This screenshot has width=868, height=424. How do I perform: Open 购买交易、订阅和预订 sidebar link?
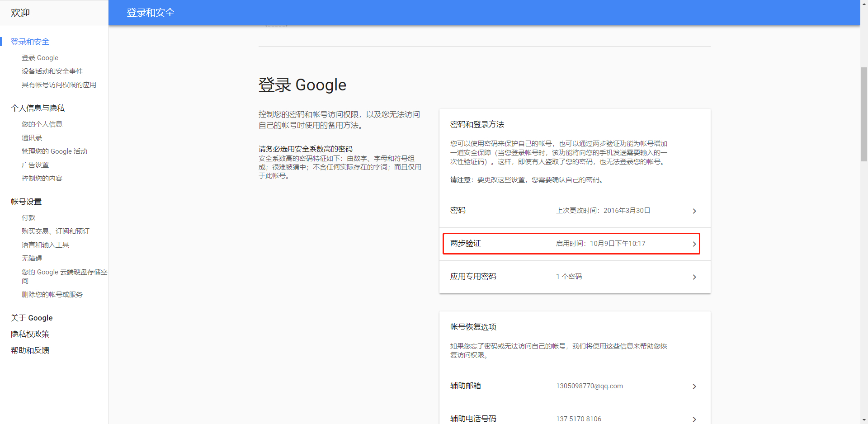tap(56, 231)
